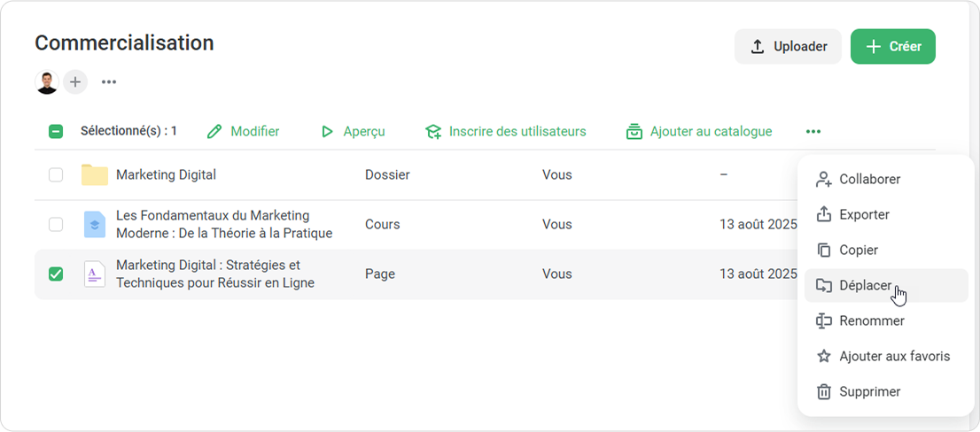This screenshot has height=432, width=980.
Task: Add a member with the plus icon
Action: (75, 82)
